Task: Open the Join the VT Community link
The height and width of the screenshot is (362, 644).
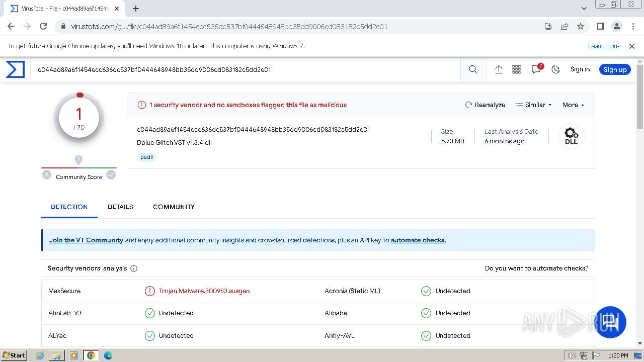Action: tap(86, 240)
